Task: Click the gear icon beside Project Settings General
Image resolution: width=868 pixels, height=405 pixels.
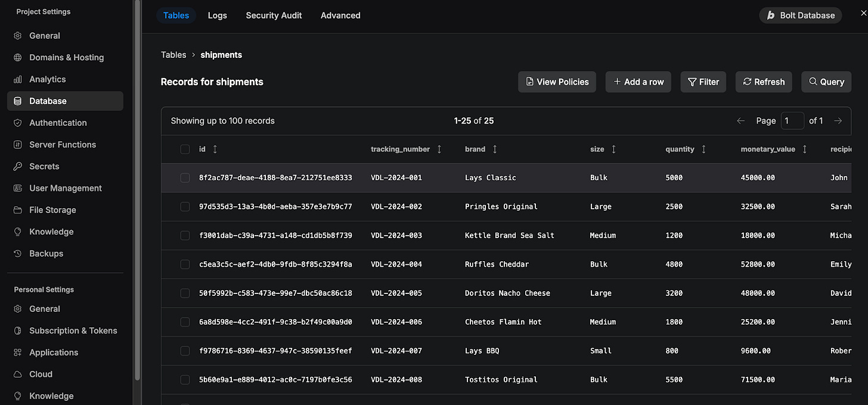Action: pos(18,36)
